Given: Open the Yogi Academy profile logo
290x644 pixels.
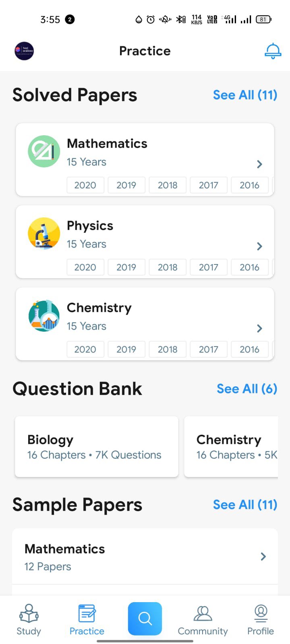Looking at the screenshot, I should tap(24, 51).
